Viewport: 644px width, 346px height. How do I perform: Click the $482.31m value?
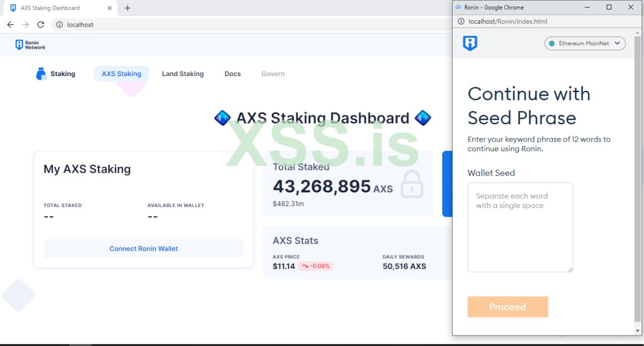(x=288, y=204)
